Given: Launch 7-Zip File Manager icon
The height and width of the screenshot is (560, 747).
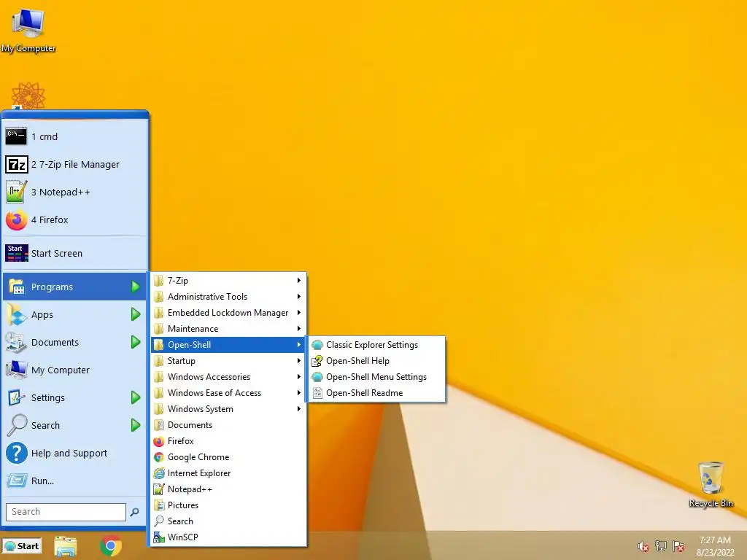Looking at the screenshot, I should pyautogui.click(x=16, y=164).
